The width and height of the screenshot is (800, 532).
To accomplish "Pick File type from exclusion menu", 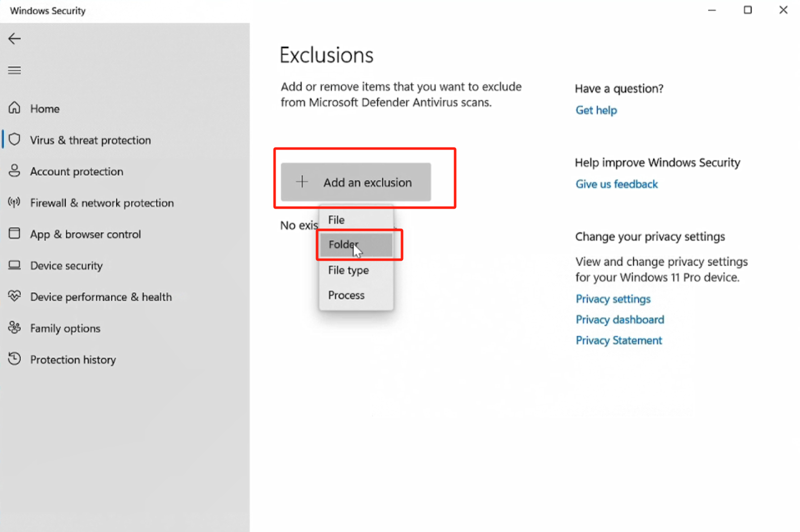I will (348, 270).
